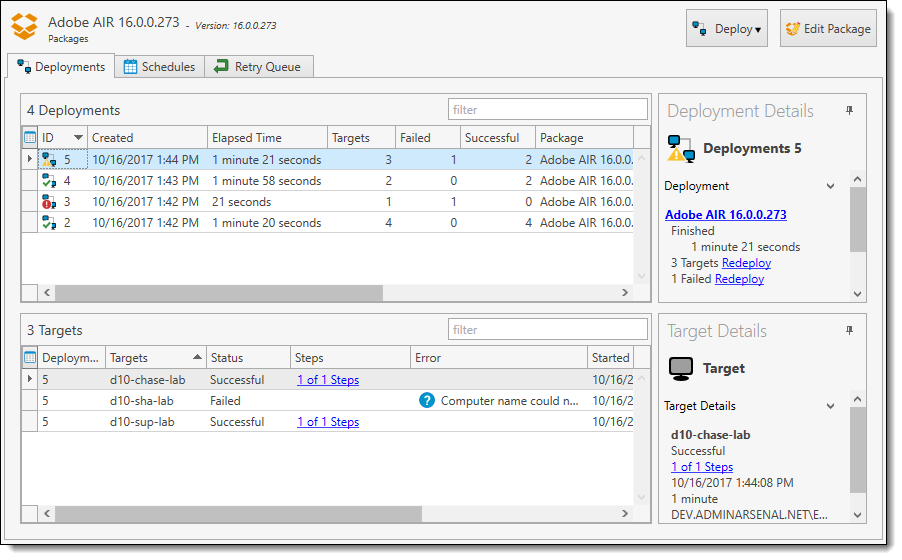Expand d10-chase-lab row indicator arrow
The width and height of the screenshot is (902, 560).
click(x=29, y=379)
